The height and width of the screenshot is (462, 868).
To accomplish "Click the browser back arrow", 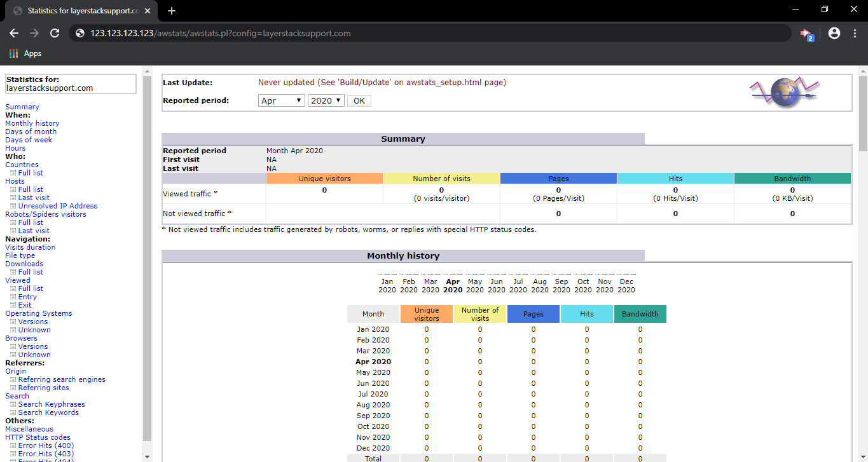I will (x=14, y=33).
